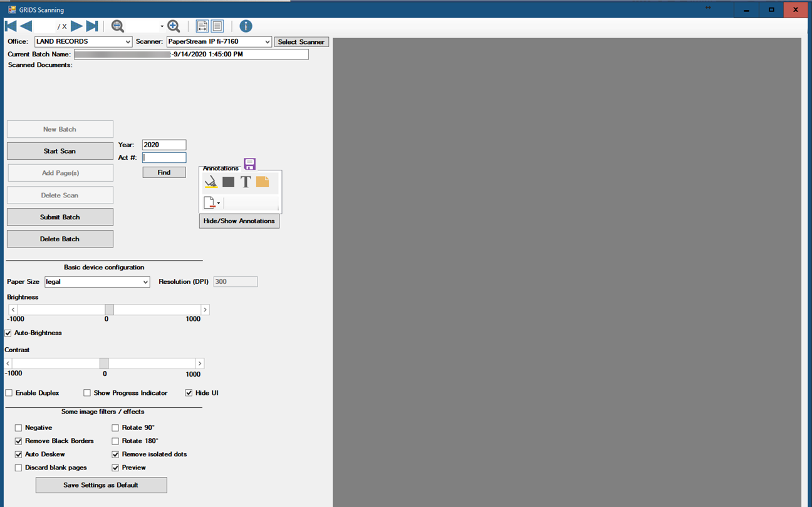
Task: Click the Act # input field
Action: coord(164,158)
